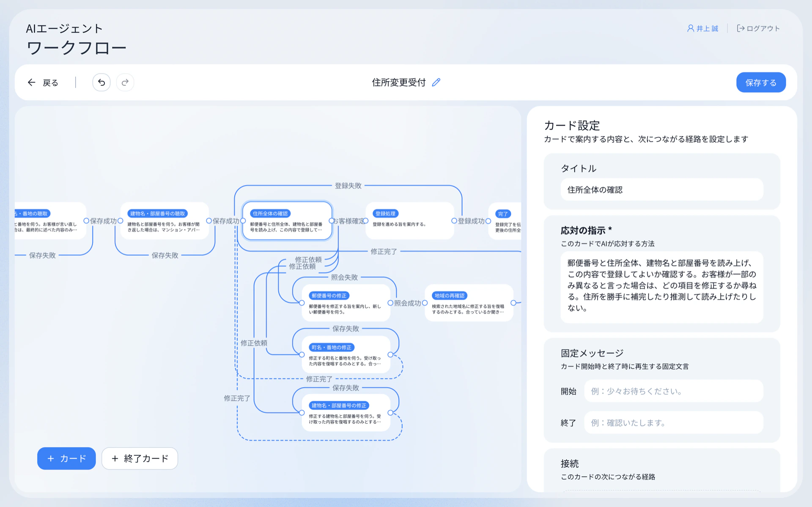Click the input port of 住所全体の確認 card
The height and width of the screenshot is (507, 812).
click(x=243, y=221)
